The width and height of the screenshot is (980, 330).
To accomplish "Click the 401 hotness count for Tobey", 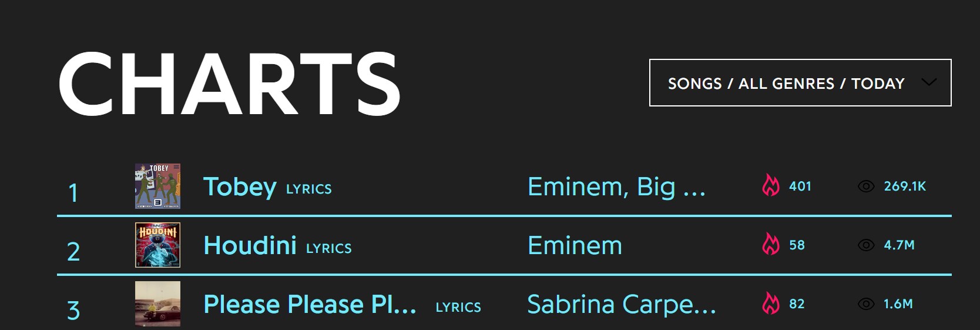I will point(800,186).
